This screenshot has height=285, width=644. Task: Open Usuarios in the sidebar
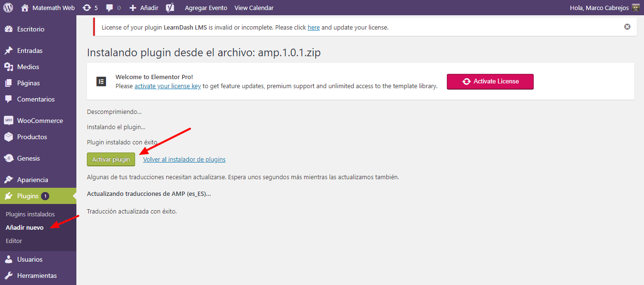coord(30,259)
